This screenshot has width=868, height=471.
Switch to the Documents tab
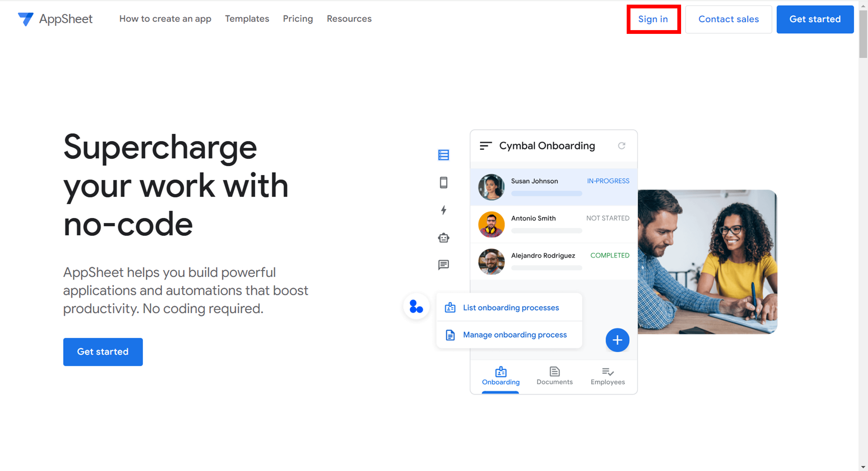[555, 376]
